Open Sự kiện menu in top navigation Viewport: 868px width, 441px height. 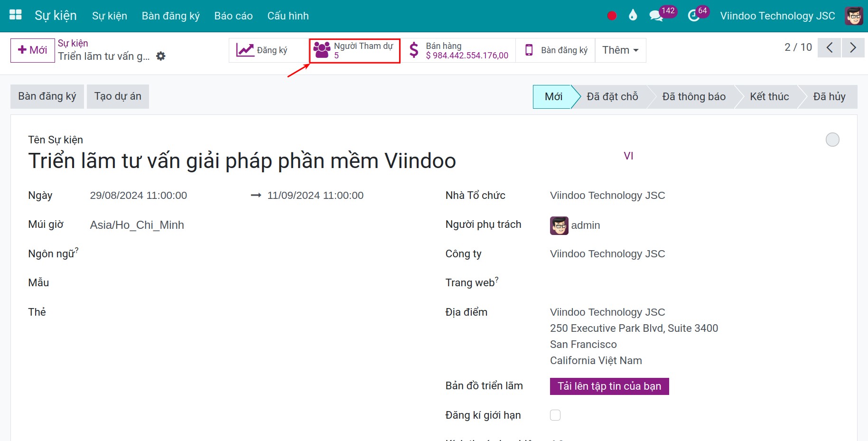click(x=110, y=16)
